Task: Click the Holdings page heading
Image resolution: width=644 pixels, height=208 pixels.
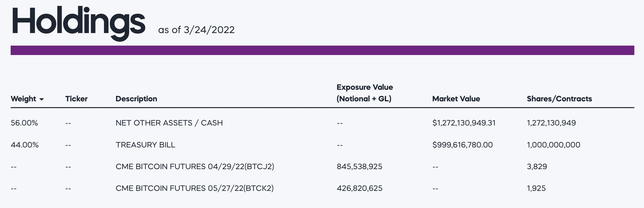Action: tap(78, 22)
